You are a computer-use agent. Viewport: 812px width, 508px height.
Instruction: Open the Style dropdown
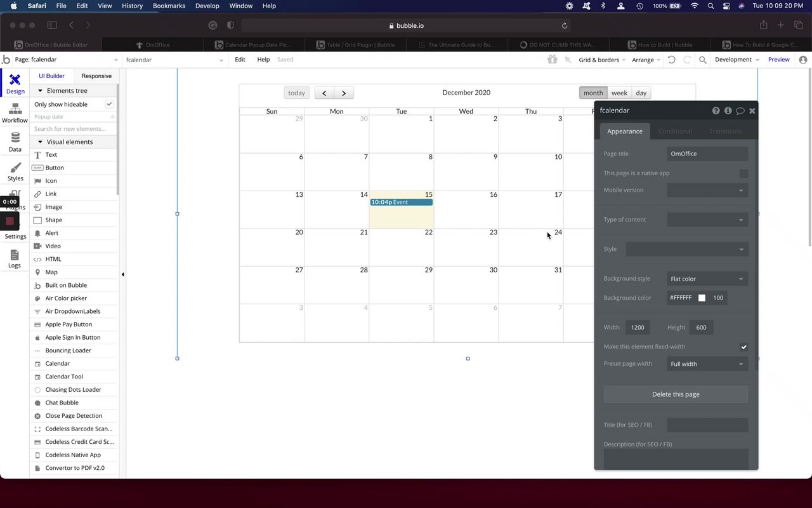point(687,249)
